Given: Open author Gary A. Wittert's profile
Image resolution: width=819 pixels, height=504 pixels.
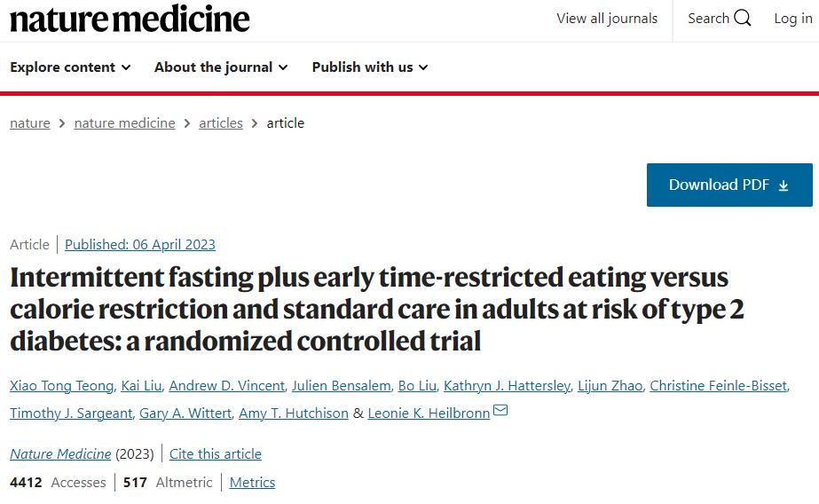Looking at the screenshot, I should pos(185,413).
